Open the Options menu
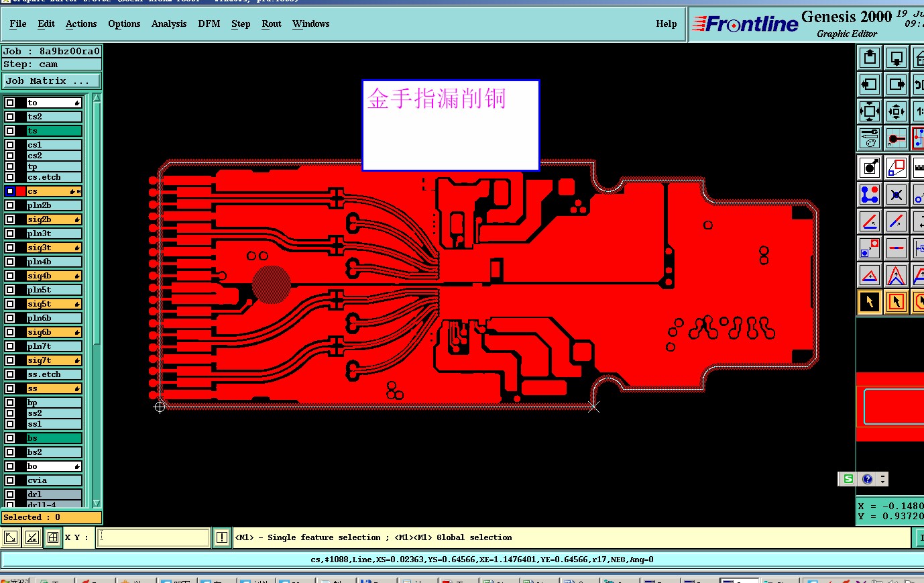The height and width of the screenshot is (583, 924). 124,23
